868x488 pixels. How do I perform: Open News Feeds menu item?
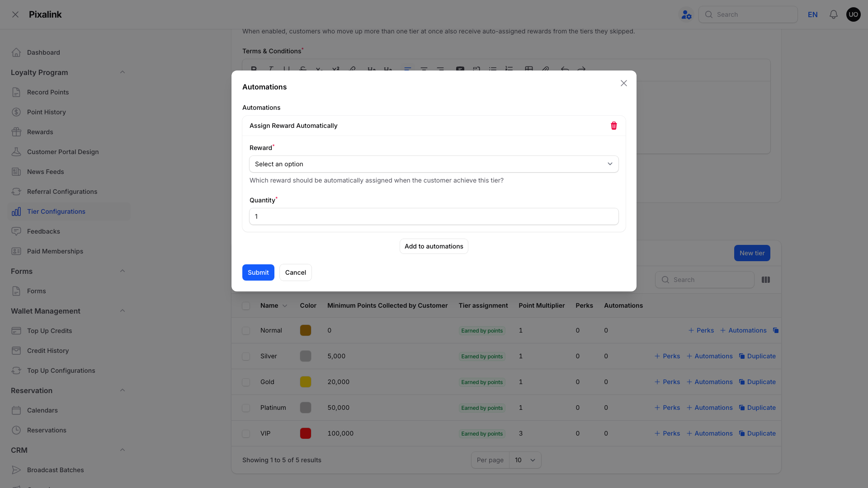click(69, 172)
